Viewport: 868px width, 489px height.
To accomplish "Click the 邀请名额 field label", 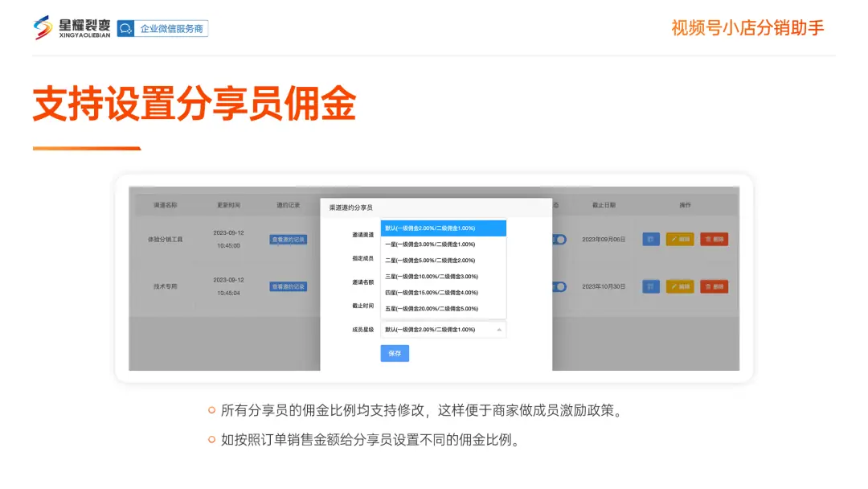I will click(362, 281).
